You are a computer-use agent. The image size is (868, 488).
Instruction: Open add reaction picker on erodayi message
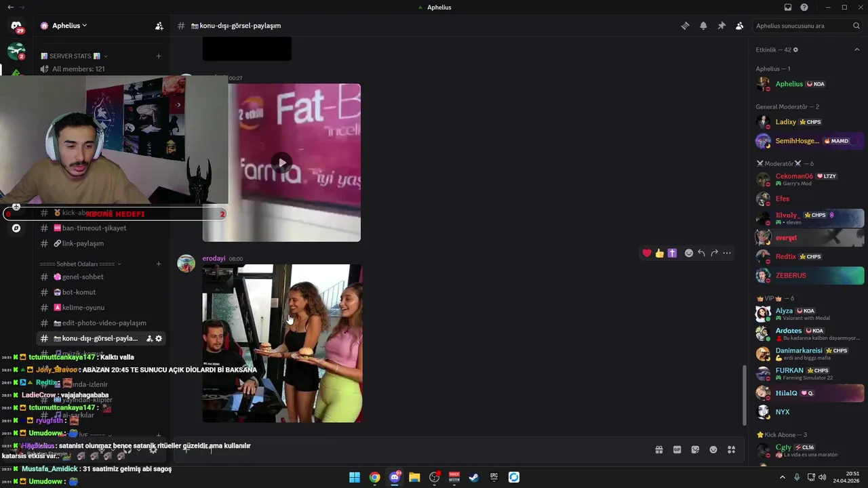[688, 253]
